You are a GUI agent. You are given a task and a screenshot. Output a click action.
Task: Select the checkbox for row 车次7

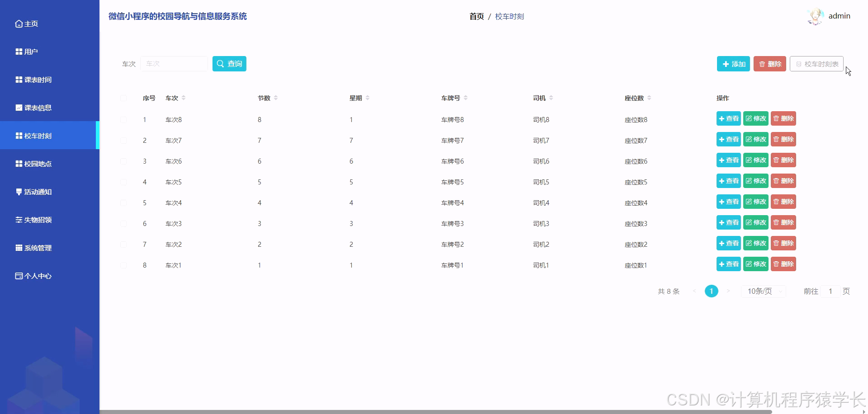click(123, 141)
